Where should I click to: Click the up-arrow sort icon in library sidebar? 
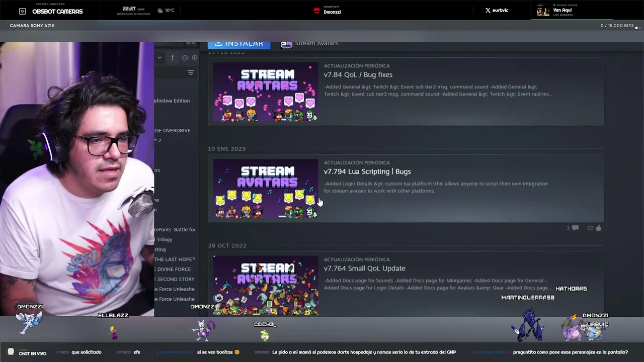coord(172,58)
